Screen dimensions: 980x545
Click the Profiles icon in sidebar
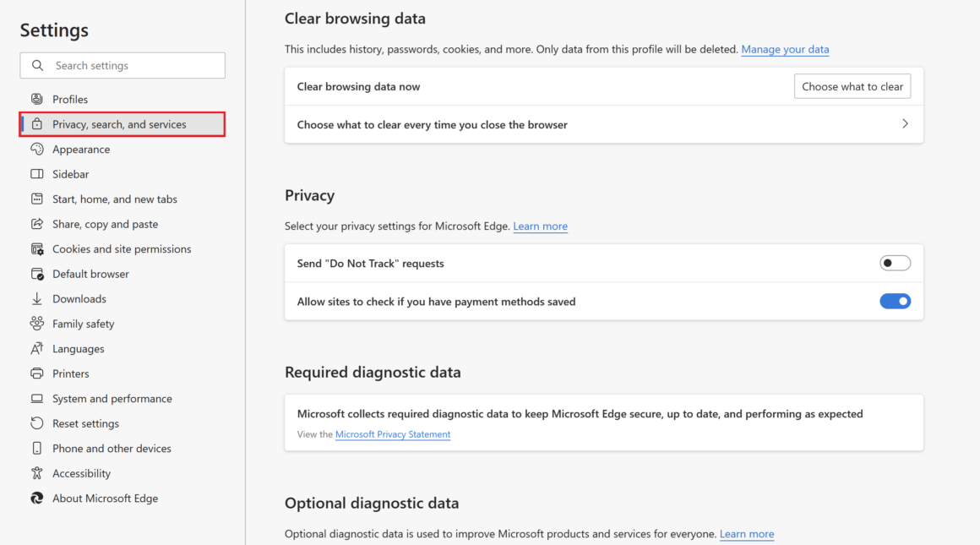click(37, 100)
